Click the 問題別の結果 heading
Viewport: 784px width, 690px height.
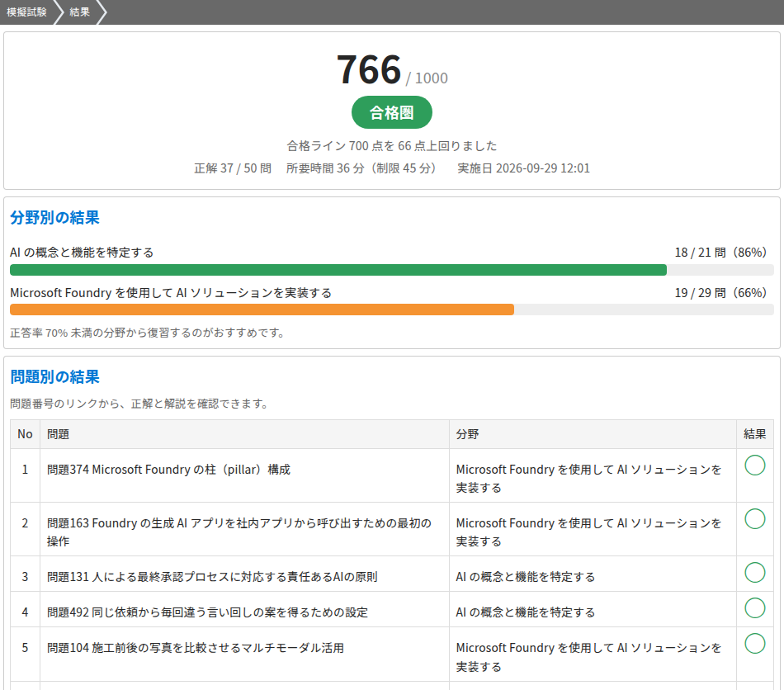(x=54, y=377)
